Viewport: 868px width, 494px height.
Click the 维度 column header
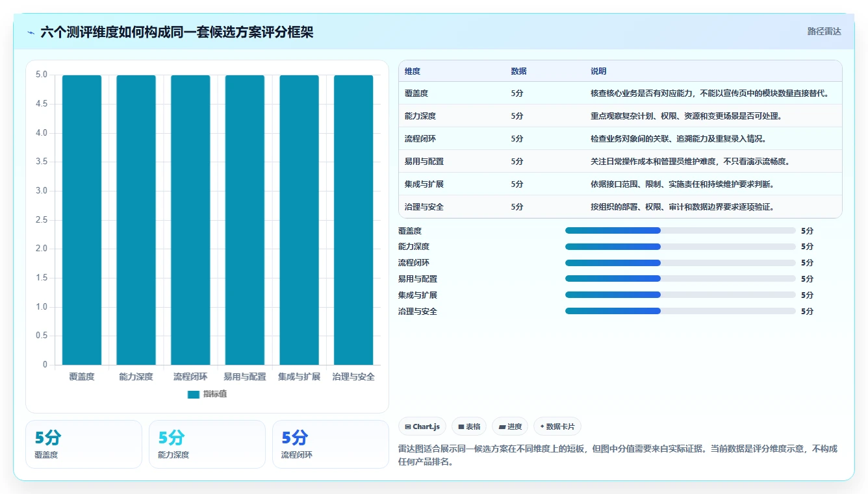[x=413, y=71]
